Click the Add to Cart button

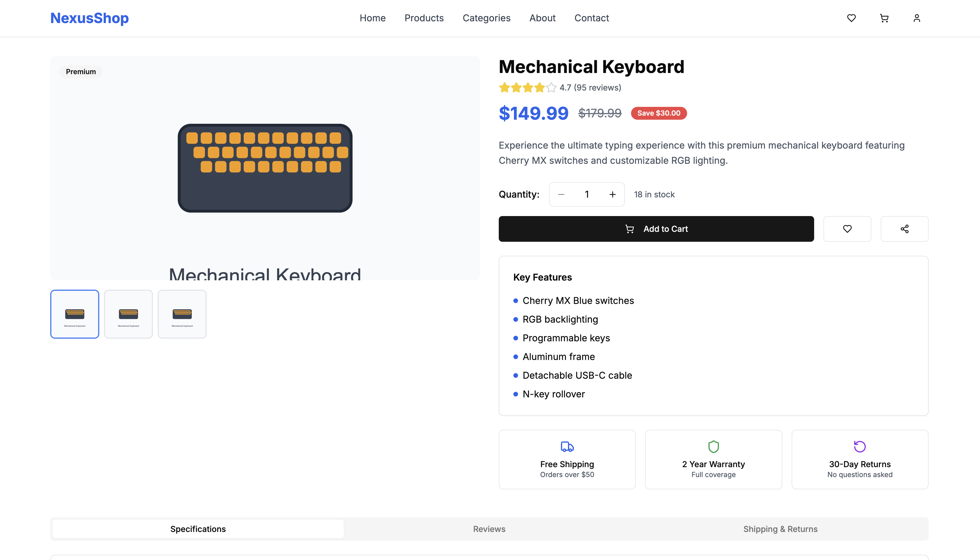pyautogui.click(x=656, y=229)
